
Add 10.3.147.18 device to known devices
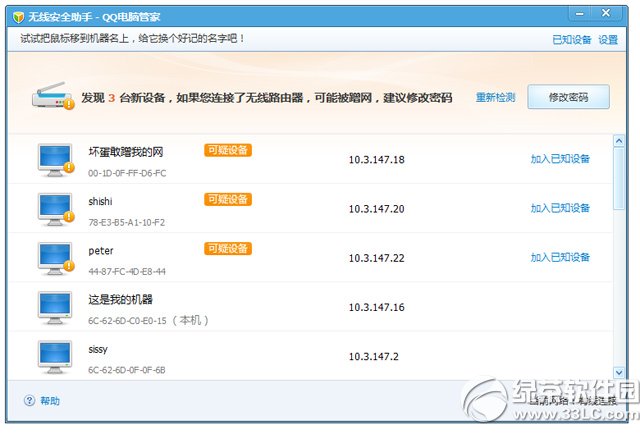tap(560, 159)
